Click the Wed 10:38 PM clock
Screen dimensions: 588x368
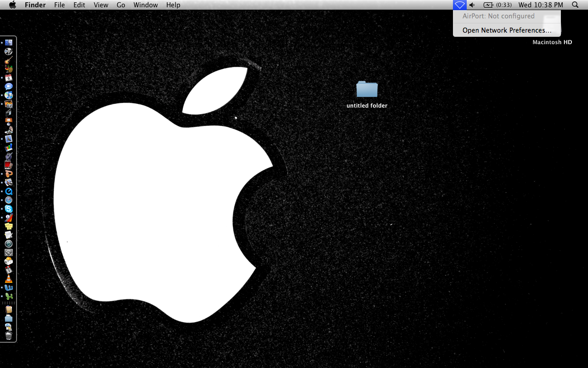(x=540, y=5)
